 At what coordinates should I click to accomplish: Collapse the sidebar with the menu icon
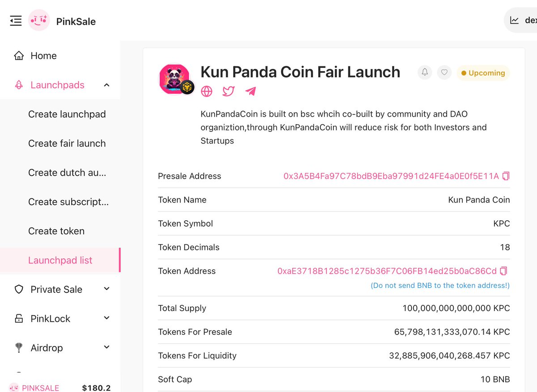(x=16, y=21)
